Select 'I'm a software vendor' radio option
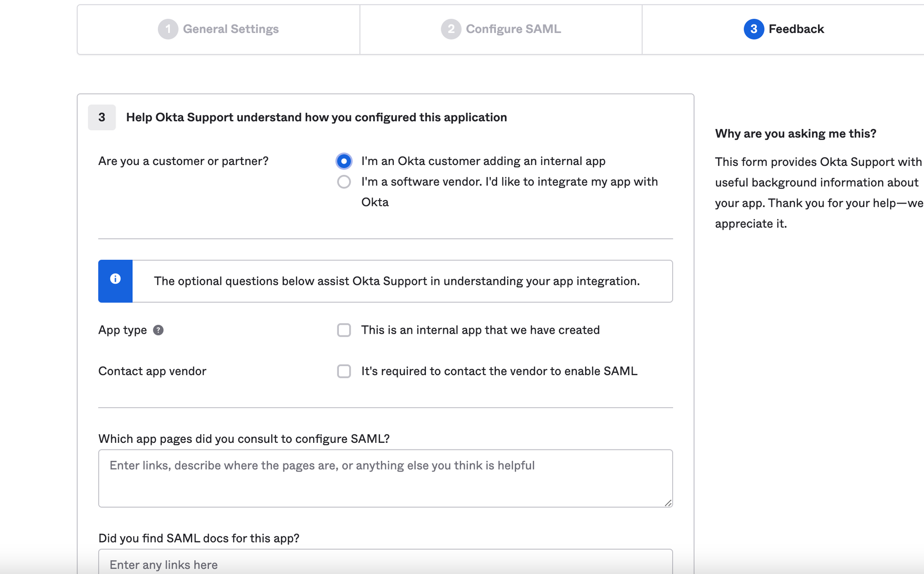The height and width of the screenshot is (574, 924). point(344,182)
